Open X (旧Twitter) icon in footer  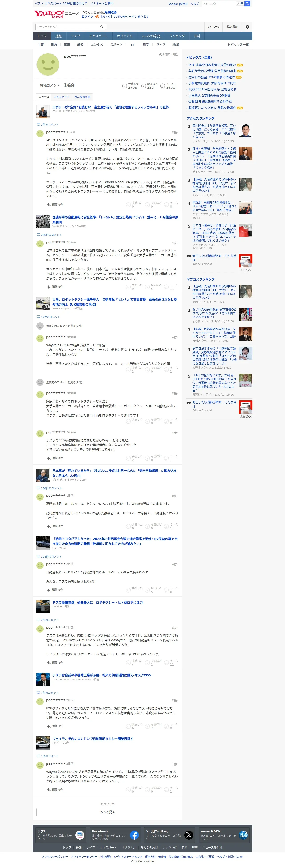click(189, 835)
